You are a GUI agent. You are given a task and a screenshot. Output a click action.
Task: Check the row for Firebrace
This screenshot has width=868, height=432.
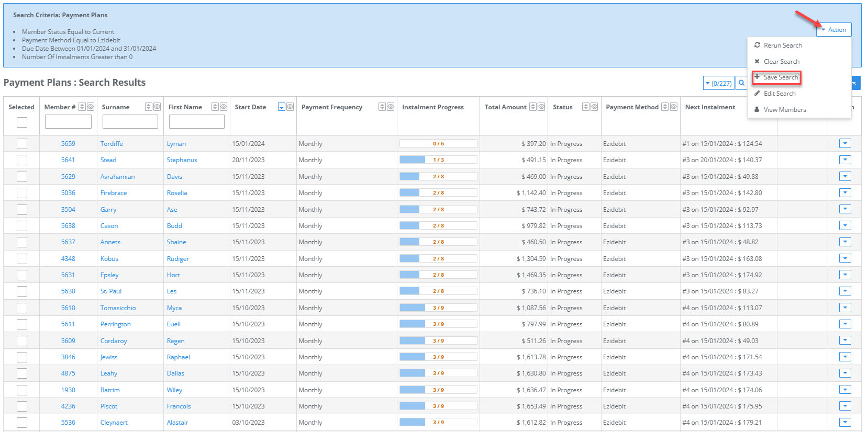coord(22,193)
